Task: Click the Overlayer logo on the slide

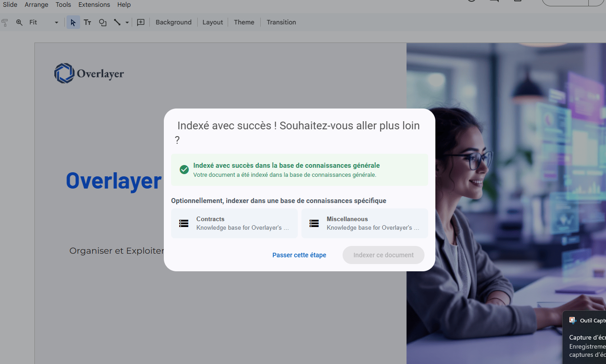Action: click(89, 73)
